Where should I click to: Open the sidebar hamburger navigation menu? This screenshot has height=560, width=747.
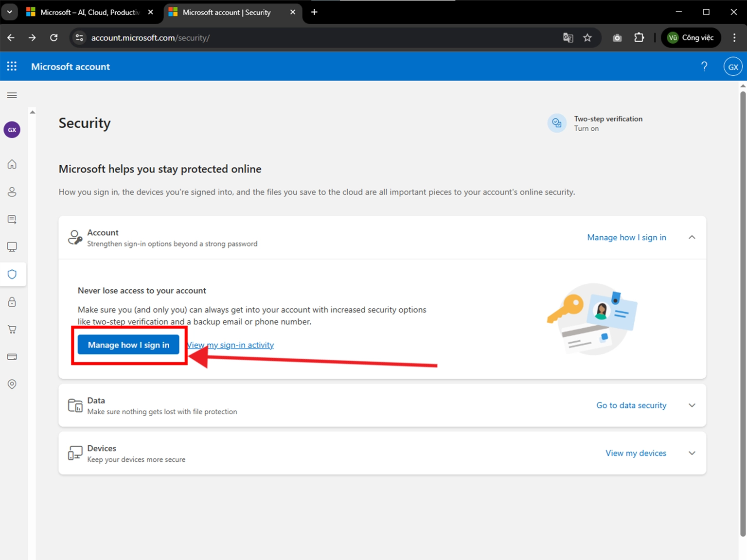click(x=12, y=95)
